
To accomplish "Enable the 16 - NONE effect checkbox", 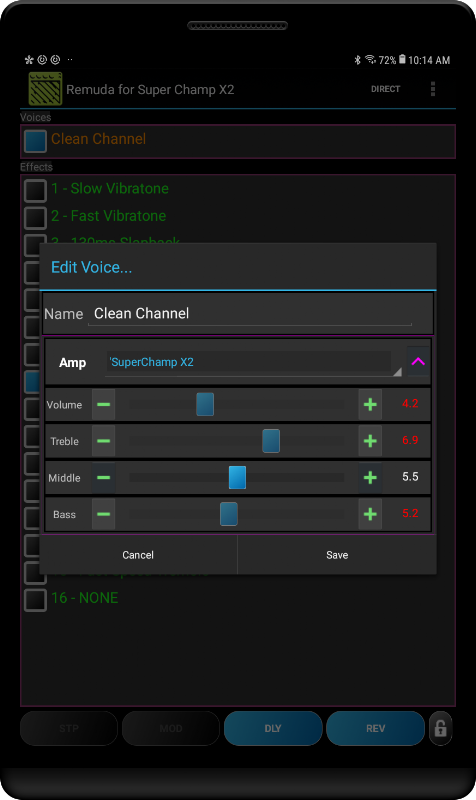I will tap(35, 600).
